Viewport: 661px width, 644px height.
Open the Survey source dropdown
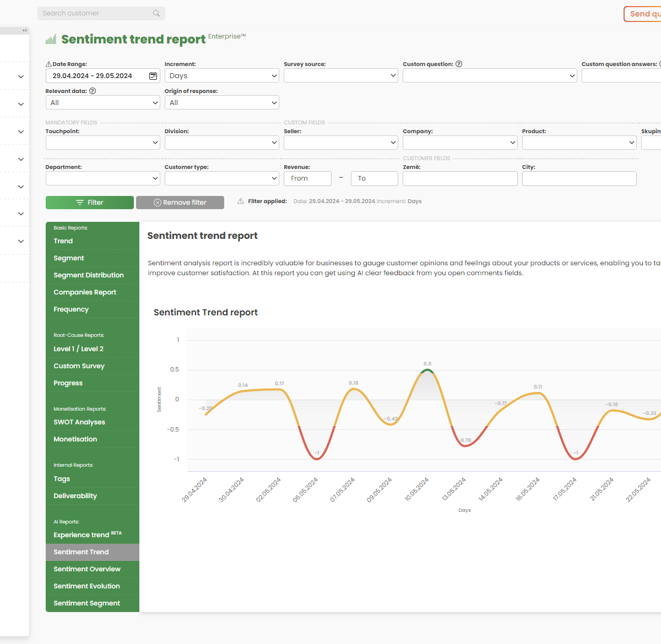(x=340, y=75)
